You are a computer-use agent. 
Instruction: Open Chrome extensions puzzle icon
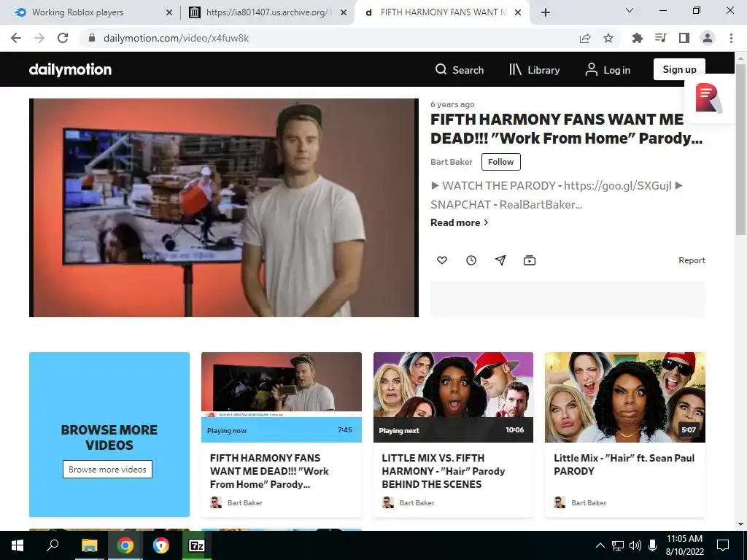coord(637,38)
